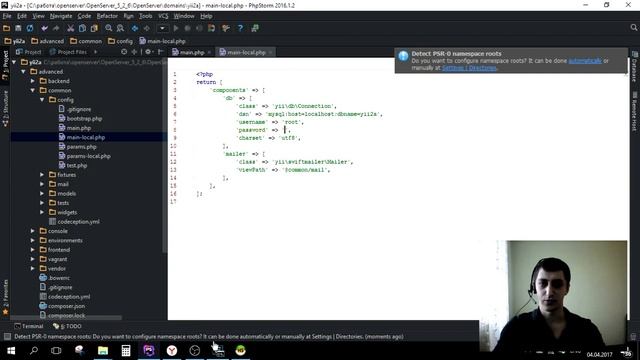
Task: Open the Favorites side panel
Action: coord(5,297)
